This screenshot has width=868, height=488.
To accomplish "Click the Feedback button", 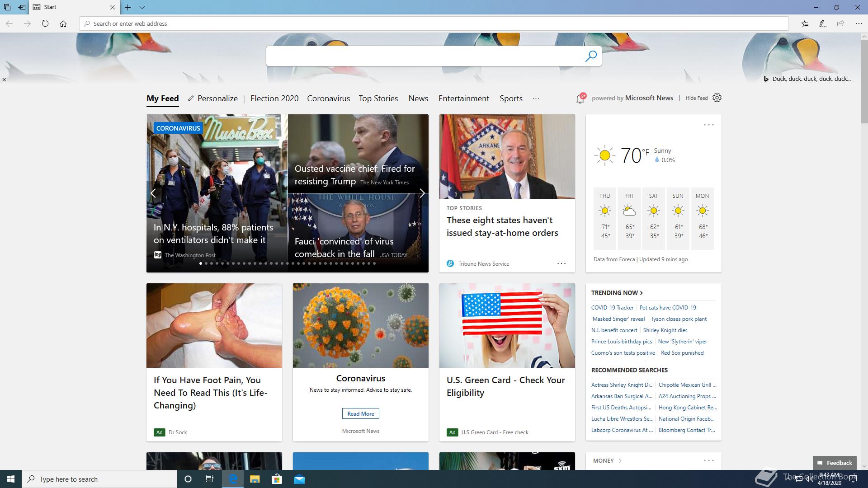I will point(835,463).
